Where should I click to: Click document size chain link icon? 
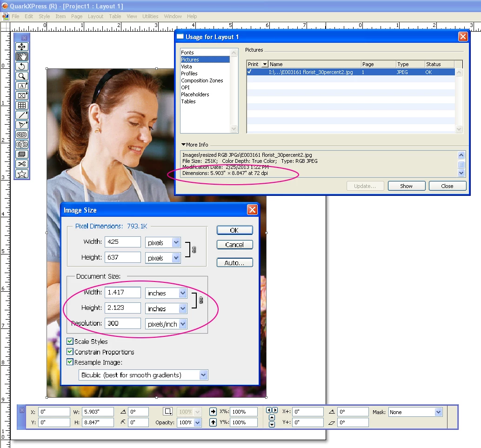tap(201, 300)
